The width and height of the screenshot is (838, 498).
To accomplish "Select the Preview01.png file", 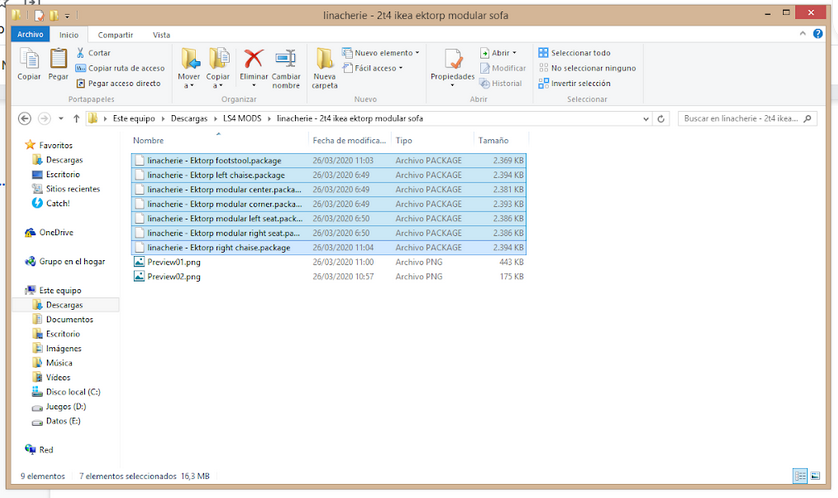I will coord(328,262).
